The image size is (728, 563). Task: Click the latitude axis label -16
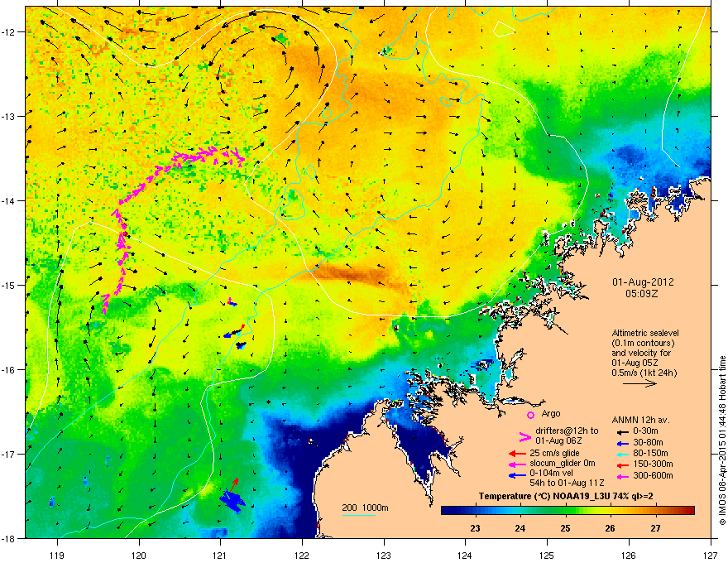(9, 369)
